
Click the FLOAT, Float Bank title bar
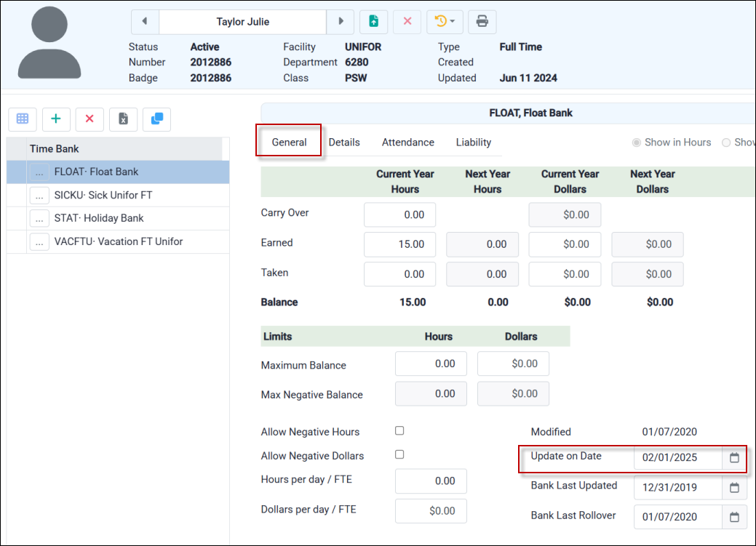pos(508,113)
